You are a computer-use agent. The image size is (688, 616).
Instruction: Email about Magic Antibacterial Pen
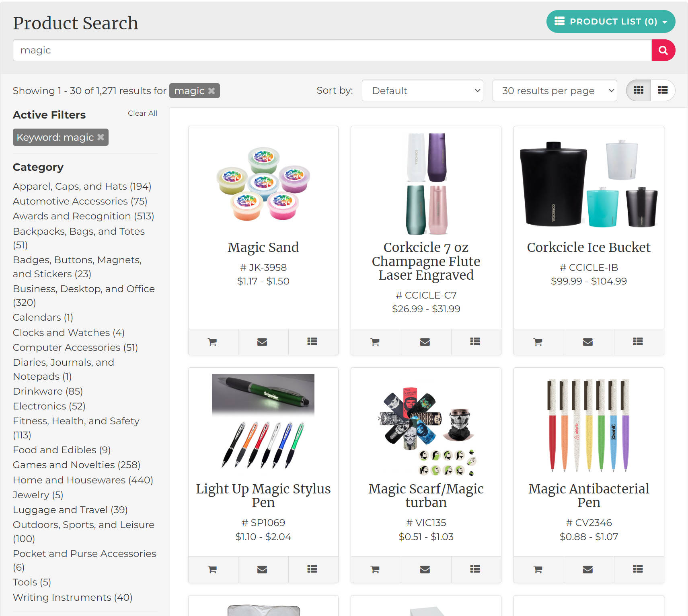pyautogui.click(x=588, y=569)
